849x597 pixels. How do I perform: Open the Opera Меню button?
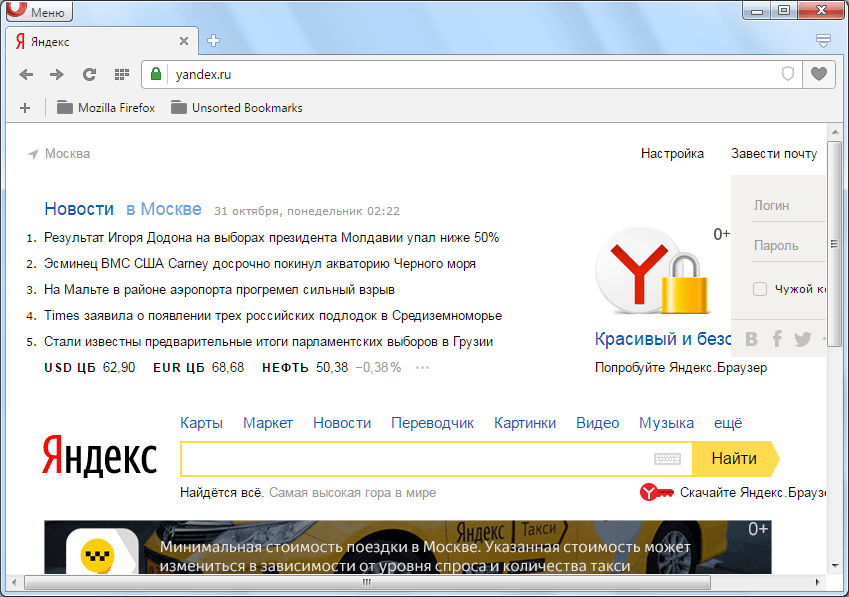pos(40,11)
